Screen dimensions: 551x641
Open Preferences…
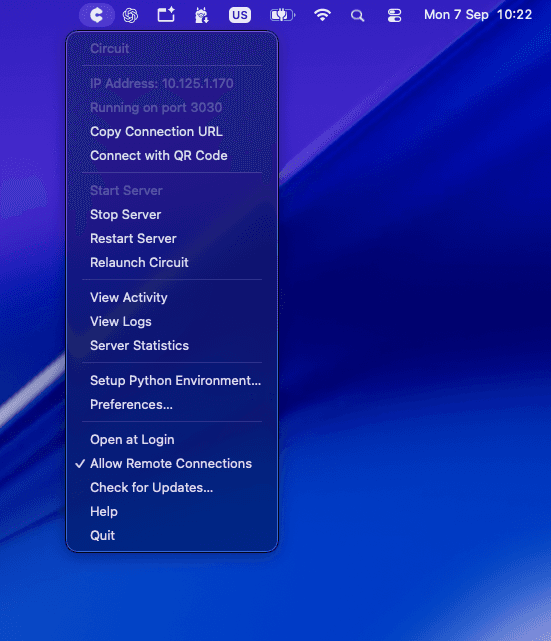(172, 405)
